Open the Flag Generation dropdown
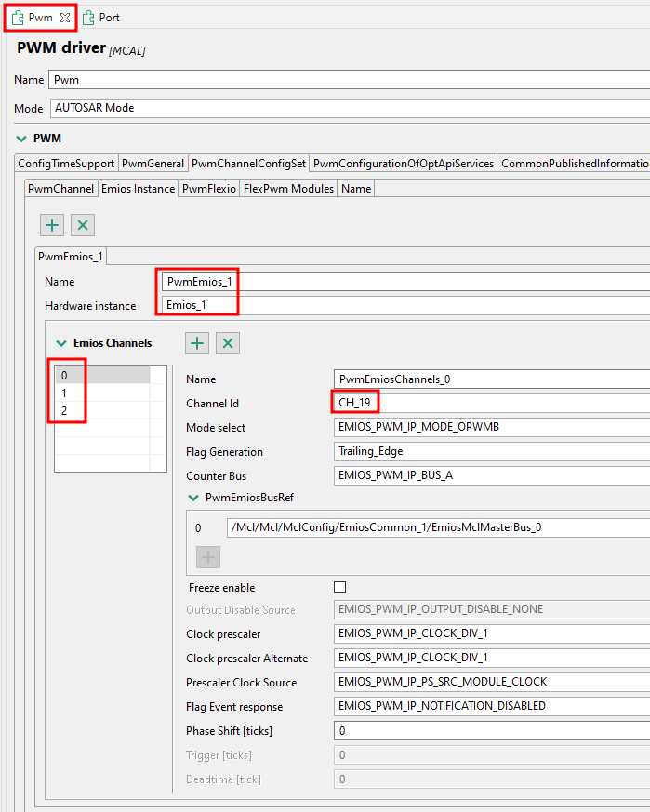Screen dimensions: 650x812 492,451
